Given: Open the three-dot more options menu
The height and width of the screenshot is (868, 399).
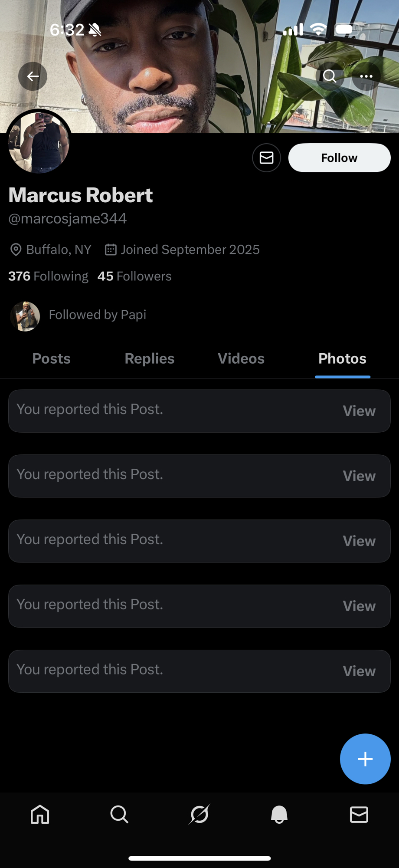Looking at the screenshot, I should 366,76.
